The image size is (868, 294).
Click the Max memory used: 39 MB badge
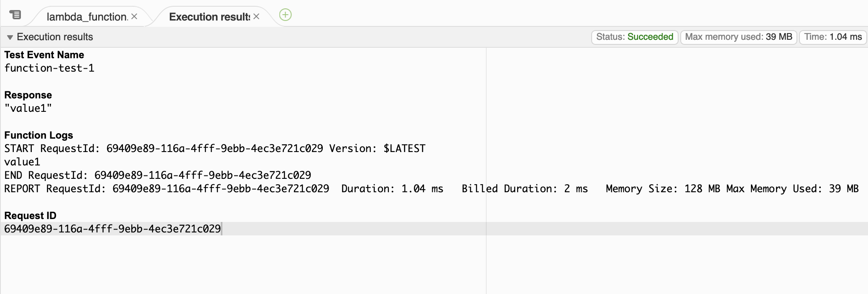click(x=738, y=37)
